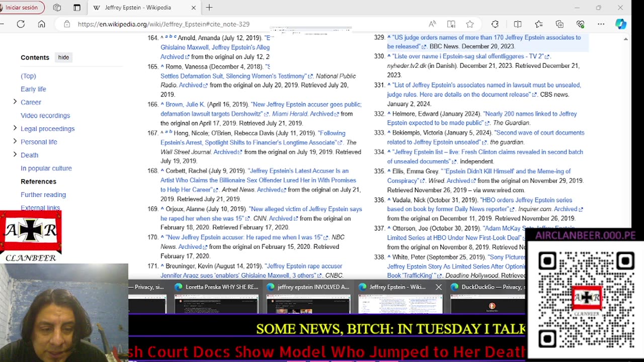Viewport: 644px width, 362px height.
Task: Click the Split screen icon
Action: tap(518, 24)
